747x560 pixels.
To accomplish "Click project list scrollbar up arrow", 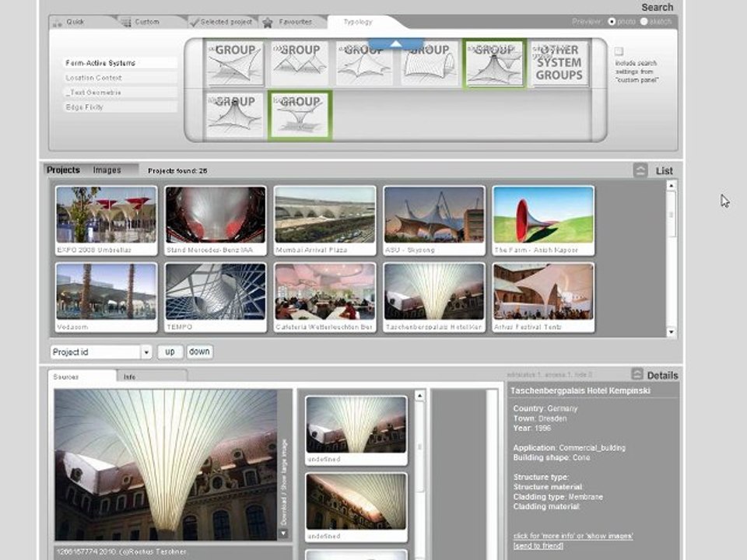I will coord(671,186).
